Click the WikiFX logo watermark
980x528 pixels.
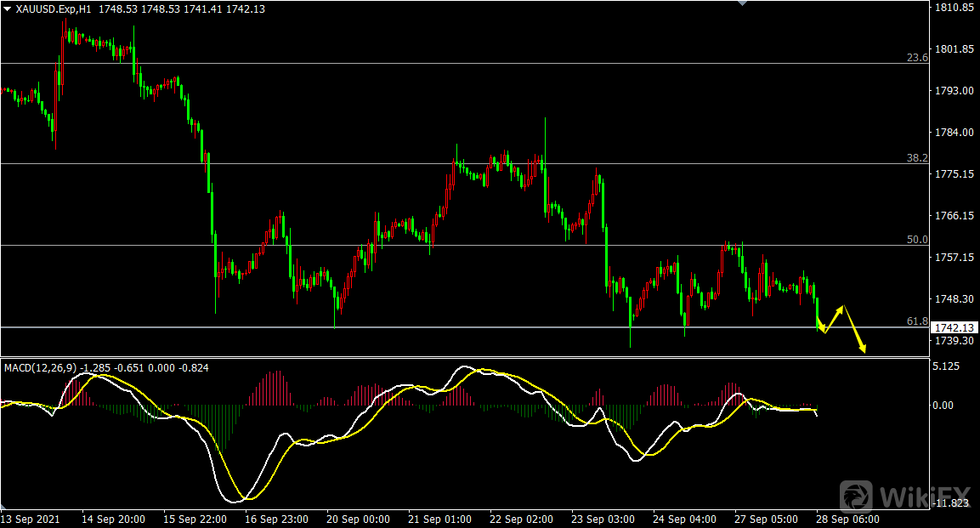click(x=904, y=496)
